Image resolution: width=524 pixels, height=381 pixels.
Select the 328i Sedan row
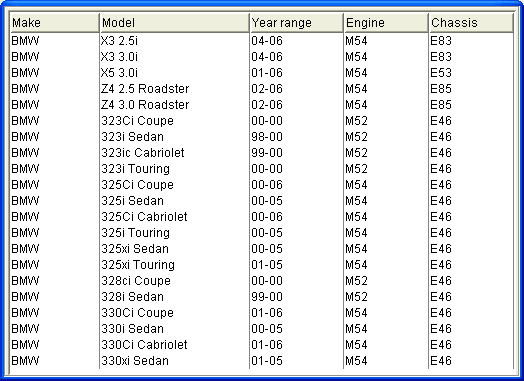[x=262, y=297]
